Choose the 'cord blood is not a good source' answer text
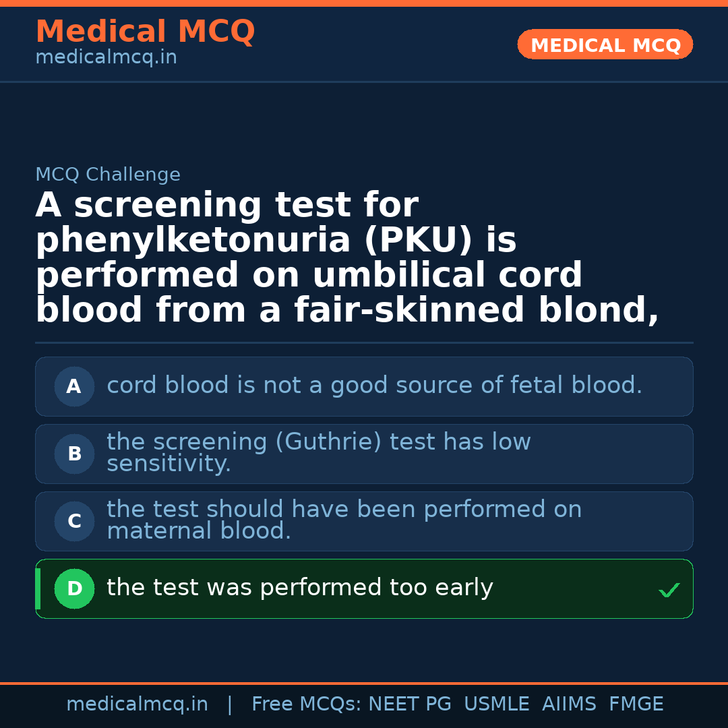The width and height of the screenshot is (728, 728). pos(374,386)
